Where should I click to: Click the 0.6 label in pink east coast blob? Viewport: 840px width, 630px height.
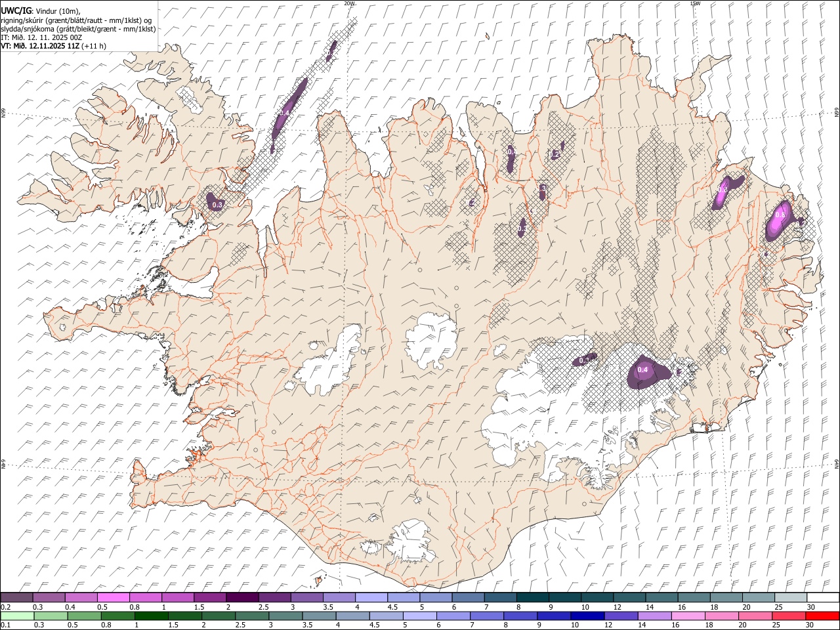coord(780,215)
